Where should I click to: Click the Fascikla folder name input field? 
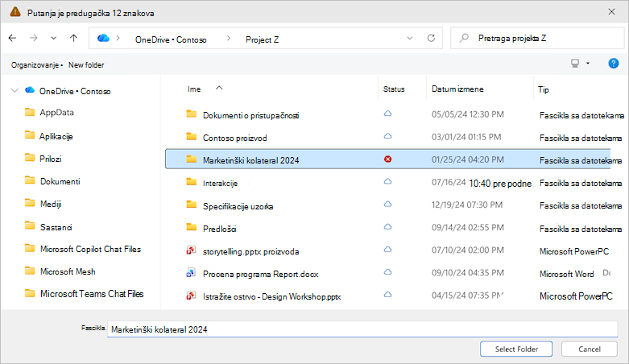coord(362,329)
